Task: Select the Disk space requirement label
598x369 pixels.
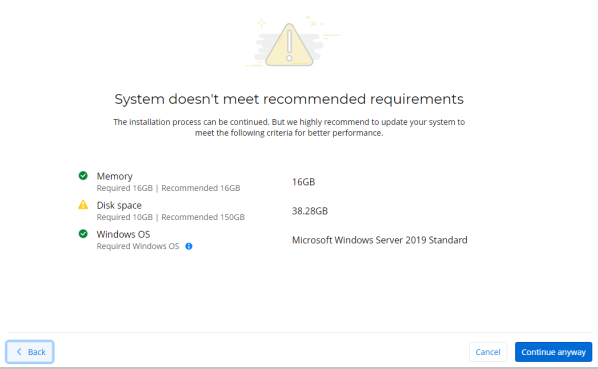Action: (x=119, y=205)
